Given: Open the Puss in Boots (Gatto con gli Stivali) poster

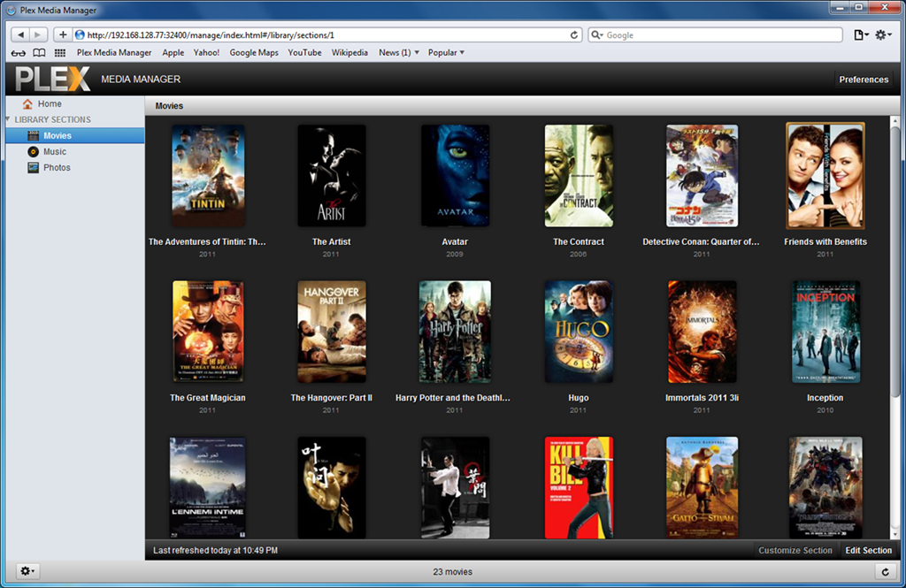Looking at the screenshot, I should click(702, 487).
